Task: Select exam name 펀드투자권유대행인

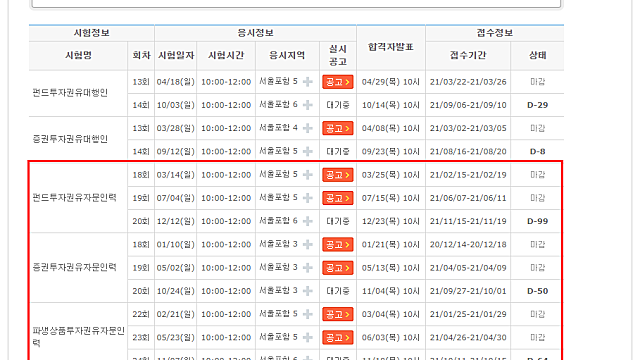Action: pos(70,93)
